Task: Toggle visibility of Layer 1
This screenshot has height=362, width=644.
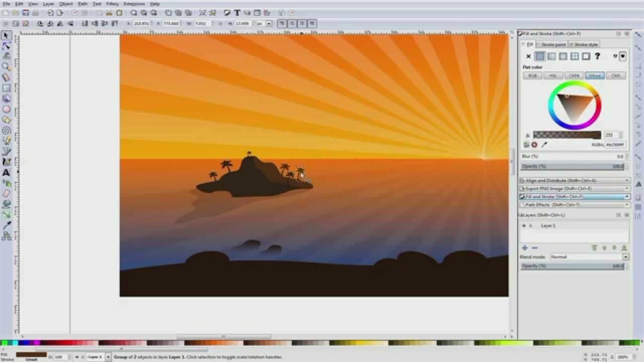Action: [x=524, y=226]
